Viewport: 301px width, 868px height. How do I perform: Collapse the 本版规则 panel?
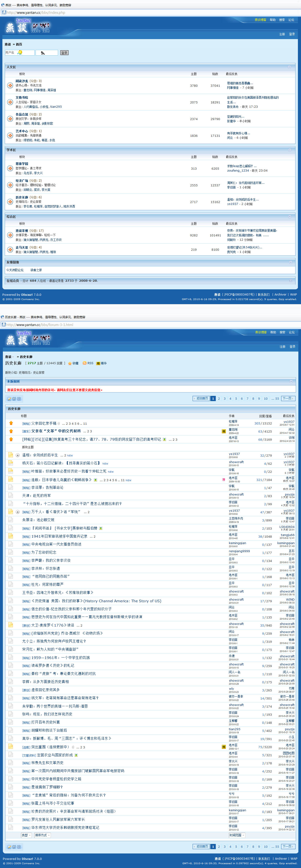(291, 381)
